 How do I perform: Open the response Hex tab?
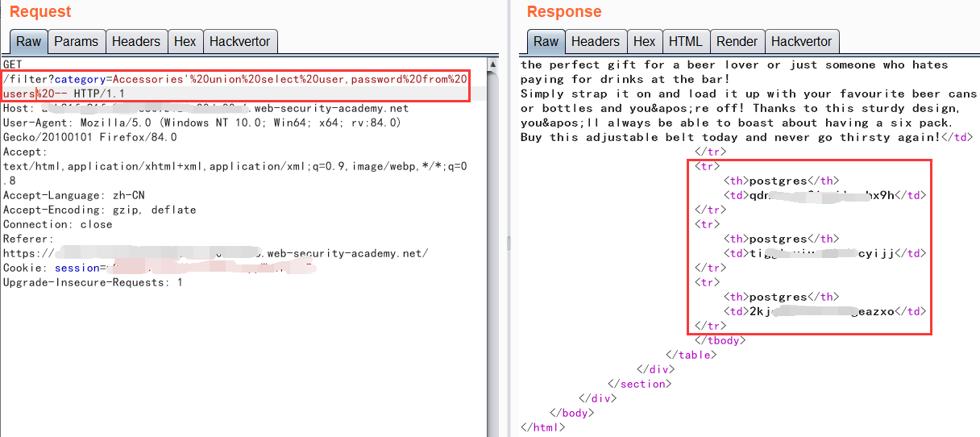coord(644,42)
